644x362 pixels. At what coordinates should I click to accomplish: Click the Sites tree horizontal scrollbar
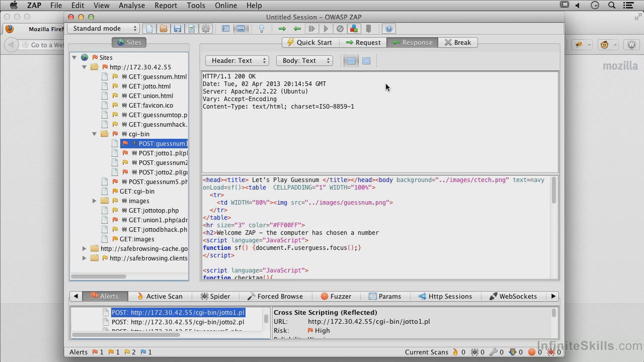click(x=99, y=276)
